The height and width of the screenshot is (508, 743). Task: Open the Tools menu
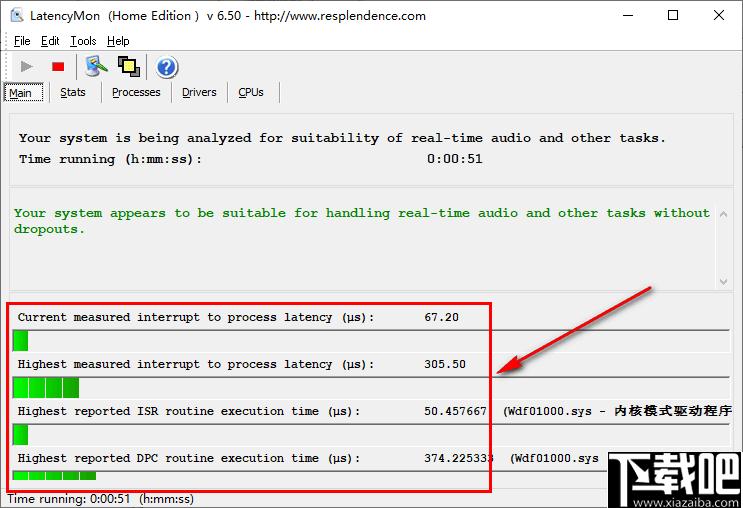tap(83, 41)
